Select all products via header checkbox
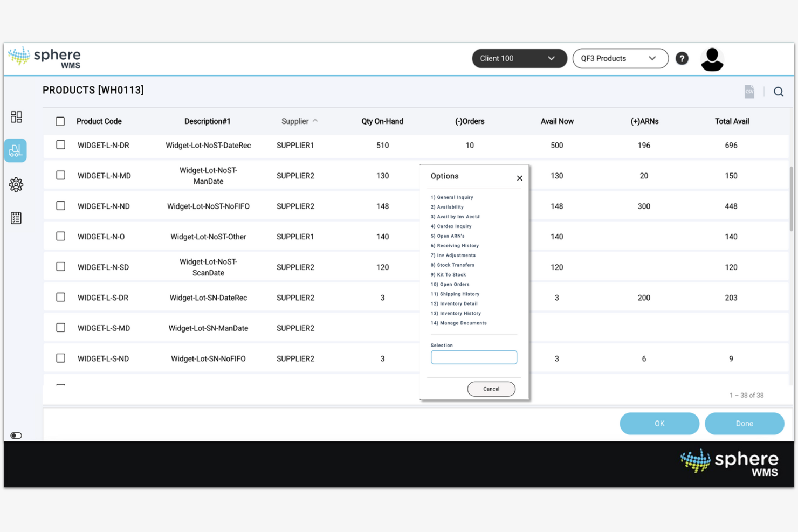Image resolution: width=798 pixels, height=532 pixels. 60,121
